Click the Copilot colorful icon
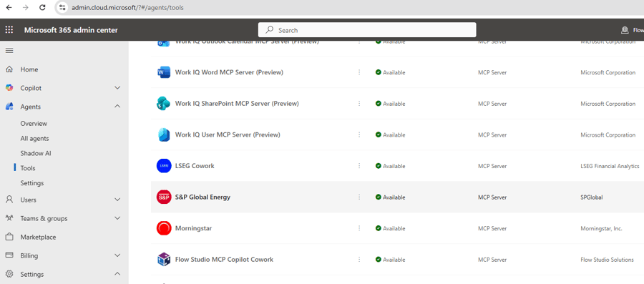Screen dimensions: 644x284 point(9,88)
